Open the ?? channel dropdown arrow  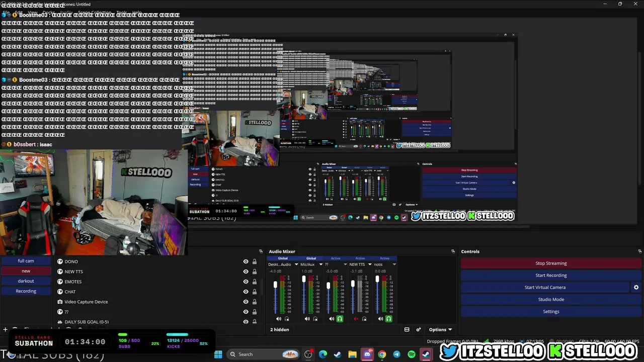[345, 264]
